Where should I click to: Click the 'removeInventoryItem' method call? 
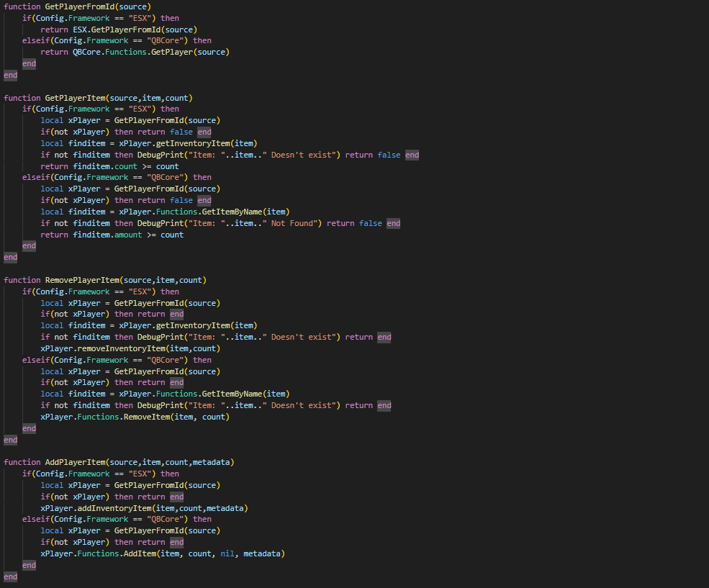tap(121, 348)
